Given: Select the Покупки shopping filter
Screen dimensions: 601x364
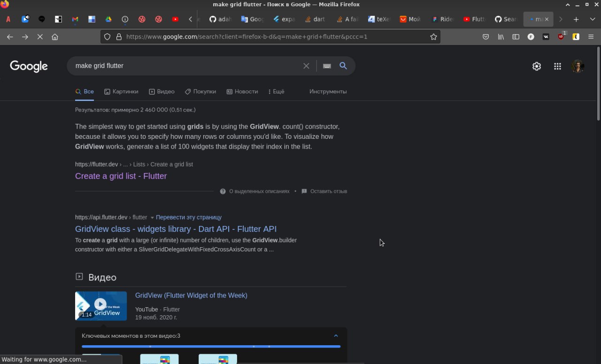Looking at the screenshot, I should pos(200,91).
